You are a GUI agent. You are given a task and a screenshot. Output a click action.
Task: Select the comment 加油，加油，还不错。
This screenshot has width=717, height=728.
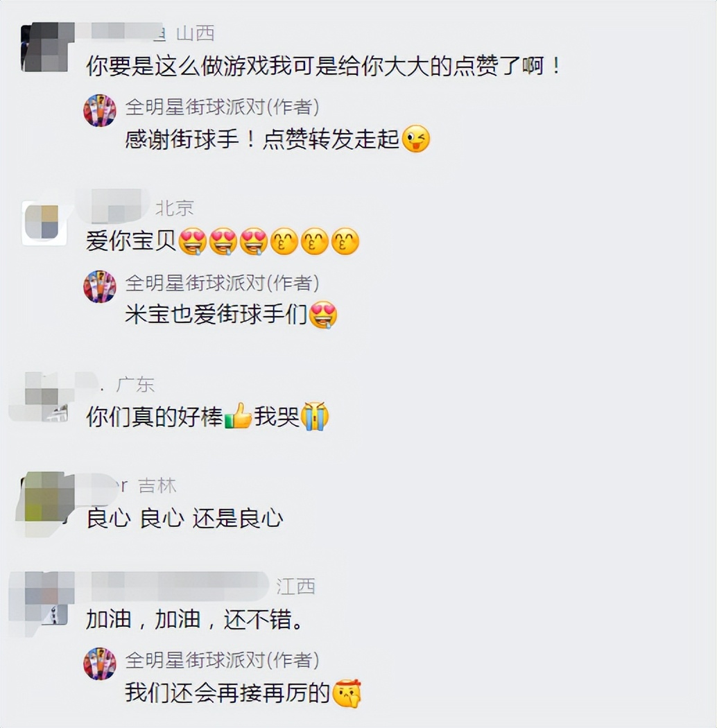194,619
